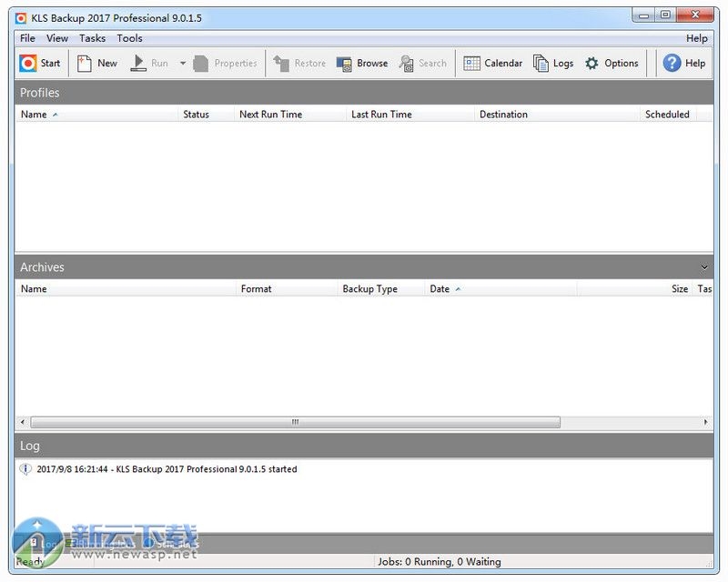The image size is (728, 582).
Task: Click the KLS Backup title bar app icon
Action: [x=21, y=18]
